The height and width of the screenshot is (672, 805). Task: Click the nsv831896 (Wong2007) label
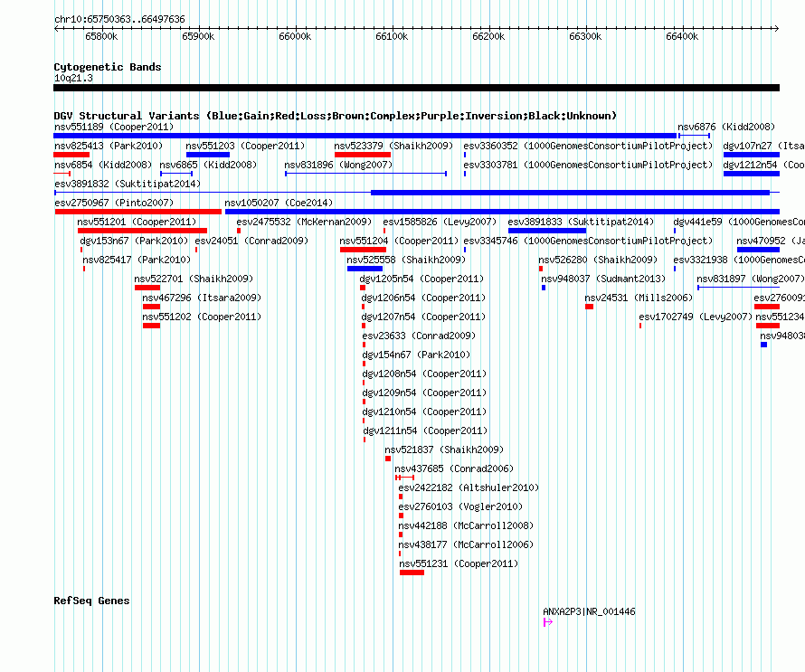point(338,165)
